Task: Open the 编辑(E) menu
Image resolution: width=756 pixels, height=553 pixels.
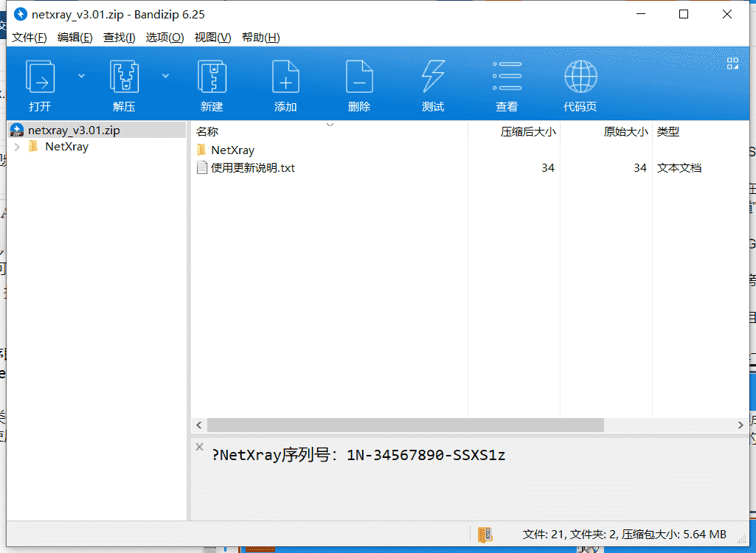Action: point(74,38)
